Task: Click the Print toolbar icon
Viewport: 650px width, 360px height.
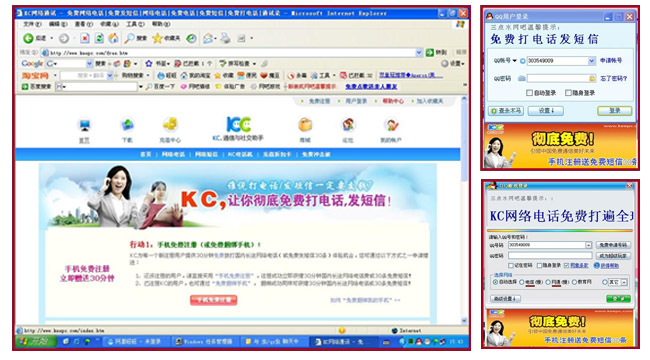Action: [225, 38]
